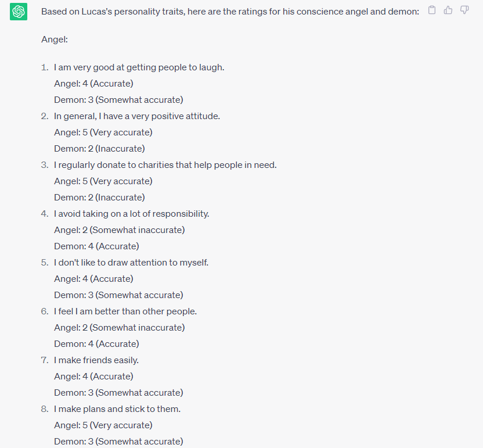Click Angel rating under the laughing statement
The width and height of the screenshot is (483, 448).
coord(93,84)
